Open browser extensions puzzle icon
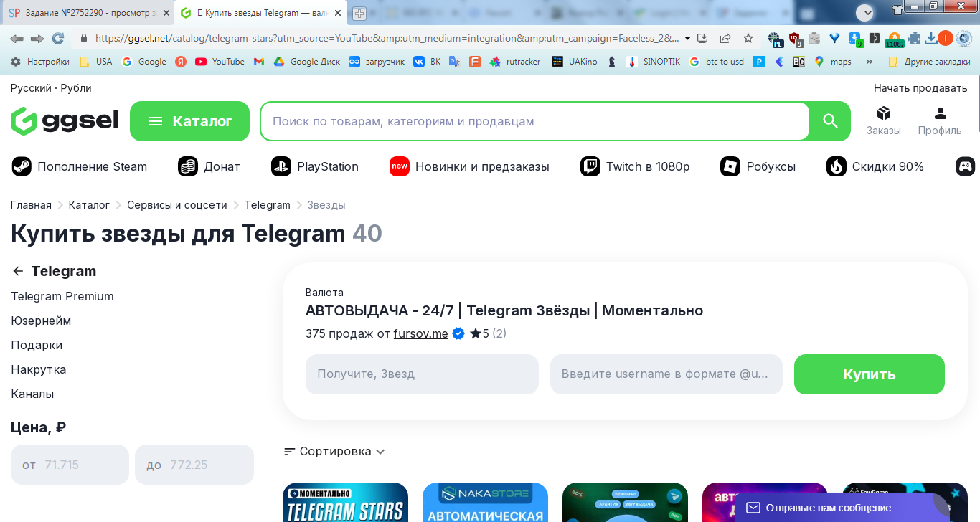The height and width of the screenshot is (522, 980). pyautogui.click(x=913, y=38)
